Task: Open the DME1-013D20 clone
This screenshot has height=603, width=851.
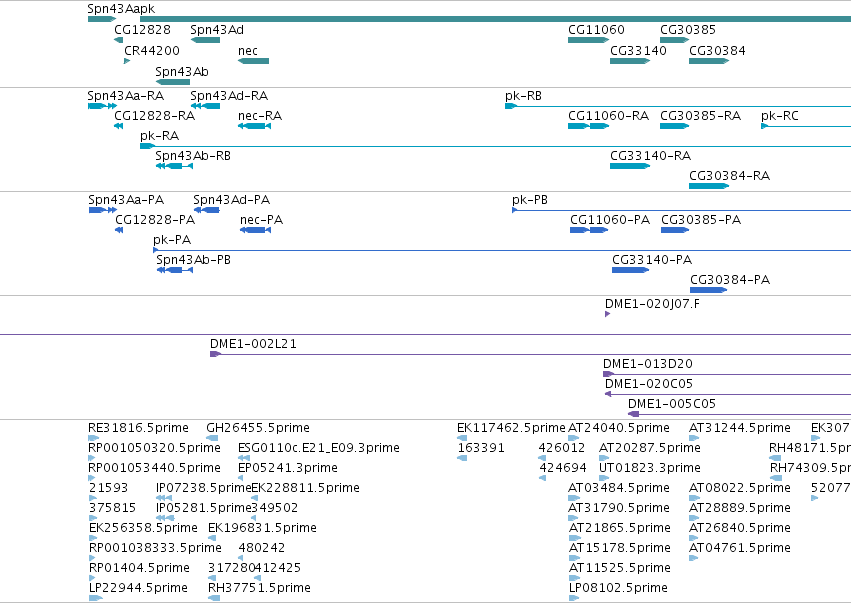Action: pyautogui.click(x=727, y=375)
